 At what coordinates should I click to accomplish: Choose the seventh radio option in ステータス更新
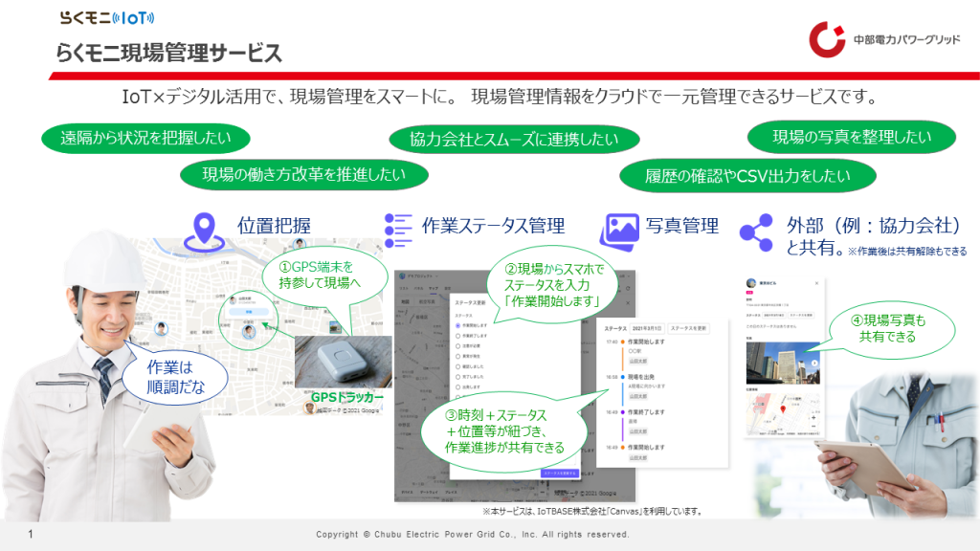457,387
